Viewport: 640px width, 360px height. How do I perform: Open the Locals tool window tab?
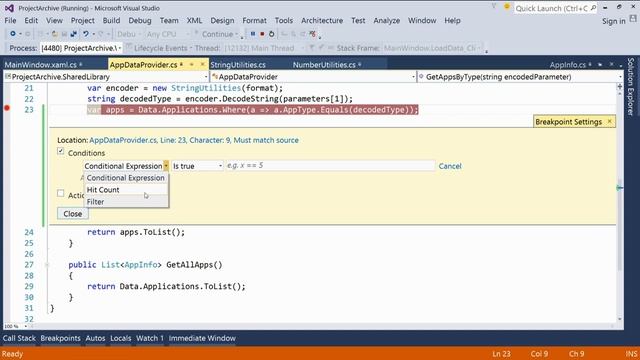pyautogui.click(x=121, y=338)
